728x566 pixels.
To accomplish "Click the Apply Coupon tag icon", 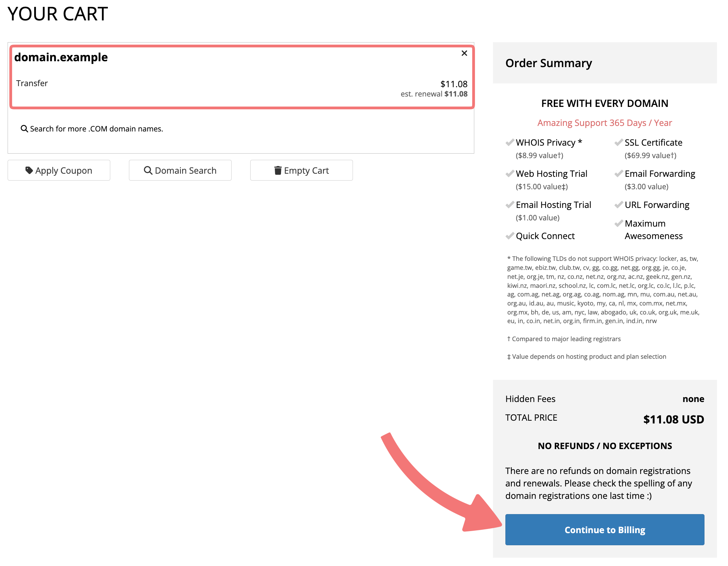I will pyautogui.click(x=29, y=170).
